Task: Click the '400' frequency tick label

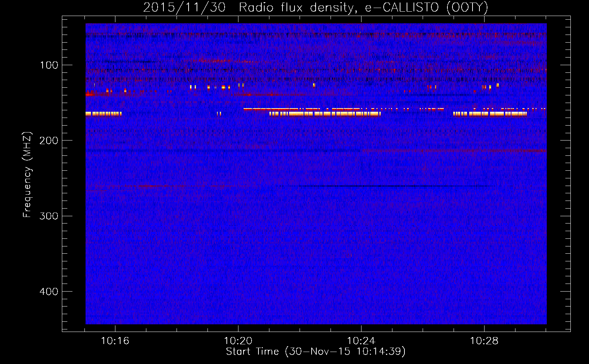Action: [49, 292]
